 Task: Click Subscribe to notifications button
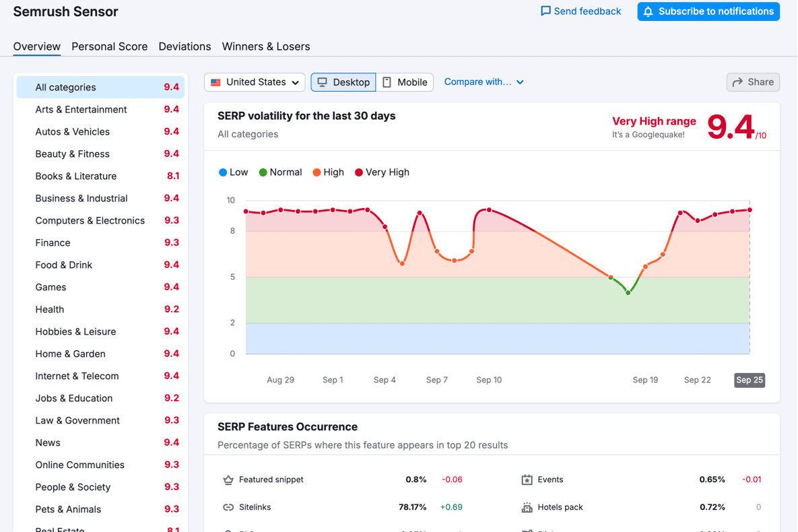pos(708,11)
